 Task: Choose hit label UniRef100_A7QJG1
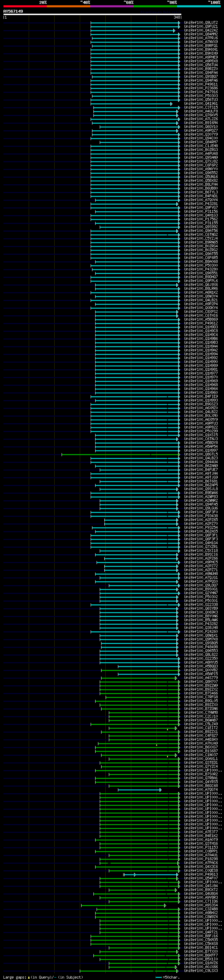click(x=201, y=577)
